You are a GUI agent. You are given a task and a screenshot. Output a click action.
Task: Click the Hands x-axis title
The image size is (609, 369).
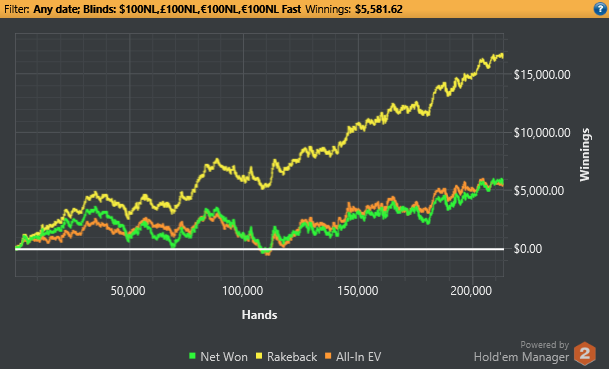tap(259, 315)
